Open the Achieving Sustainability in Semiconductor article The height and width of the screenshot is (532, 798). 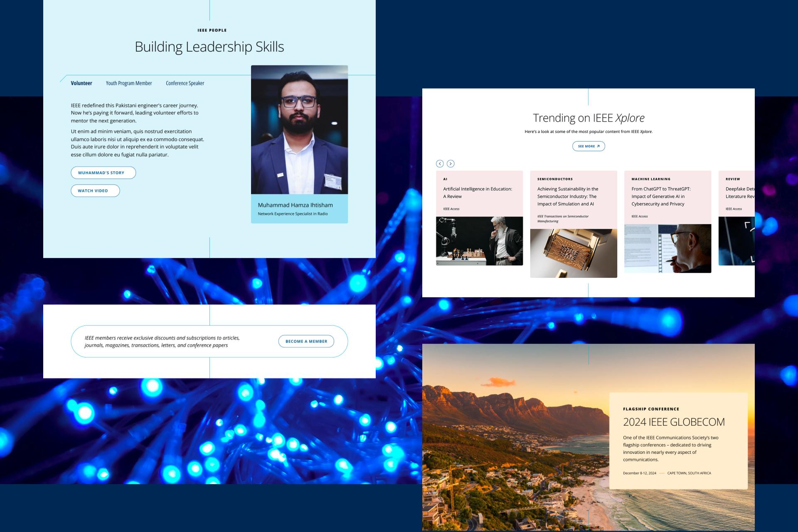click(568, 196)
